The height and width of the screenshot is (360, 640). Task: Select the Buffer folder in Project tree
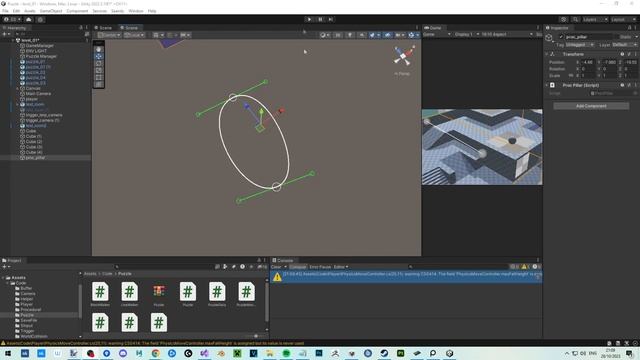(x=26, y=288)
